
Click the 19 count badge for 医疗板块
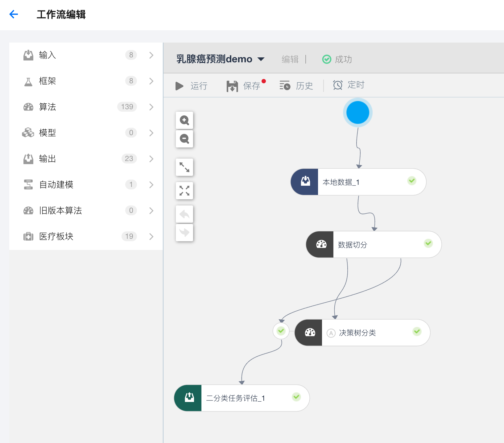[x=129, y=237]
